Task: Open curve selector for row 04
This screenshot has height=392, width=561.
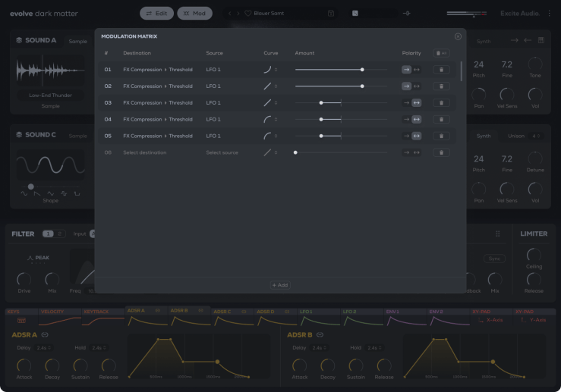Action: 270,119
